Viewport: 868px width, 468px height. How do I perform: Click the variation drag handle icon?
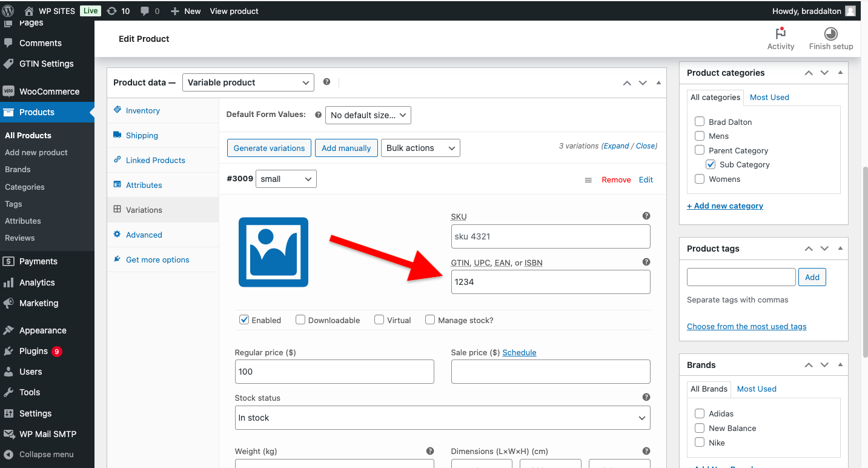tap(588, 180)
